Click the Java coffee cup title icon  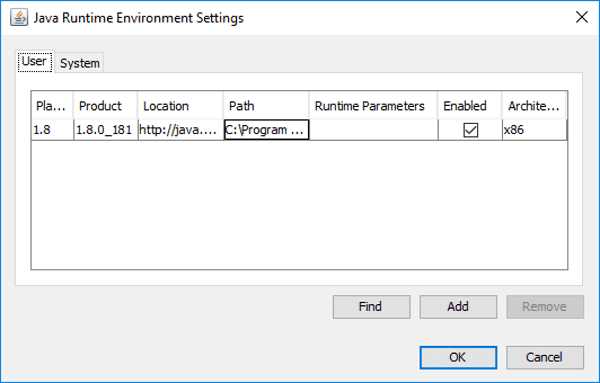tap(19, 18)
